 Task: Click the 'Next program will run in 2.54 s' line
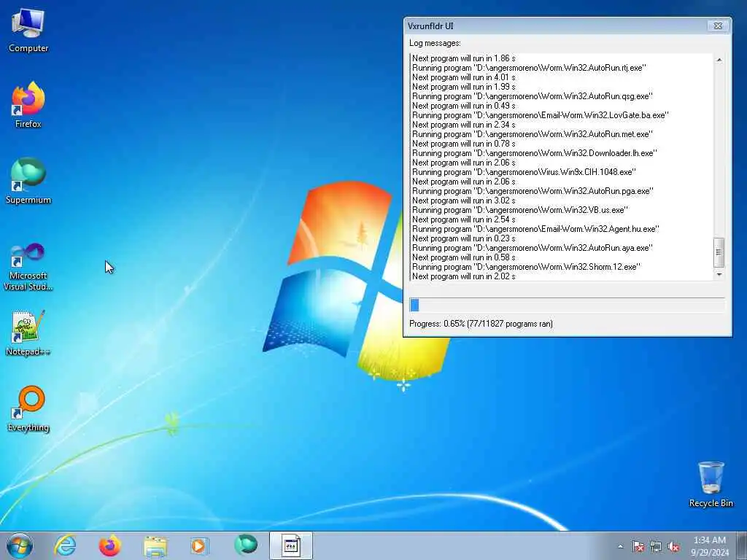tap(463, 219)
